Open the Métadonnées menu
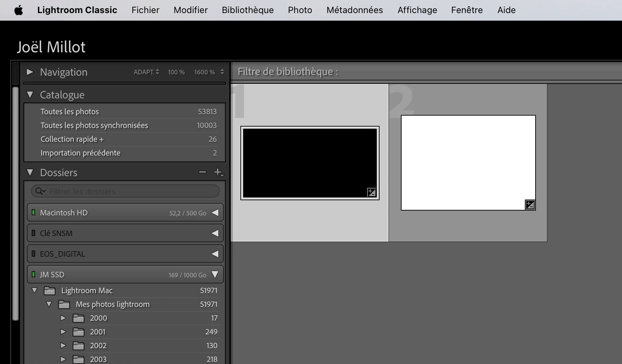 coord(355,10)
